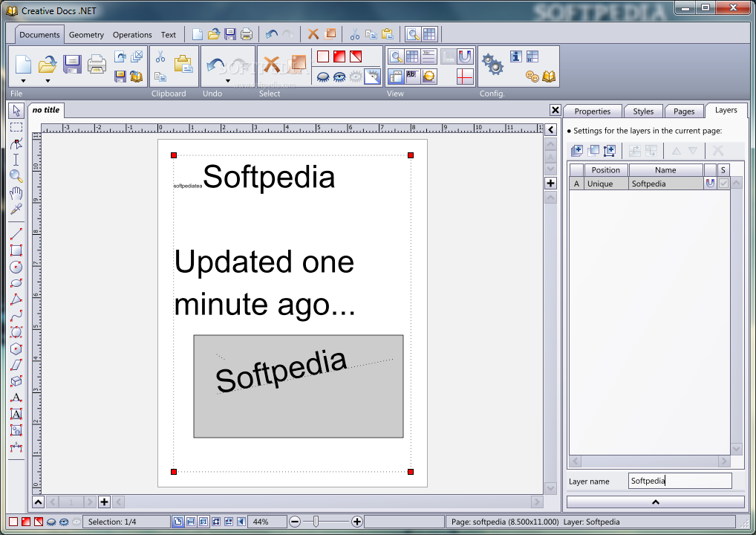Click zoom in plus button in status bar
756x535 pixels.
click(356, 522)
